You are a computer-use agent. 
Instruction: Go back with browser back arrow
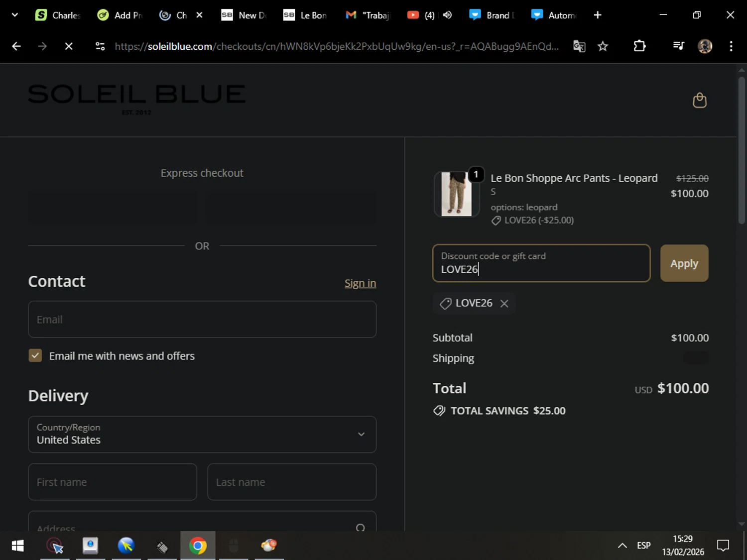(16, 46)
